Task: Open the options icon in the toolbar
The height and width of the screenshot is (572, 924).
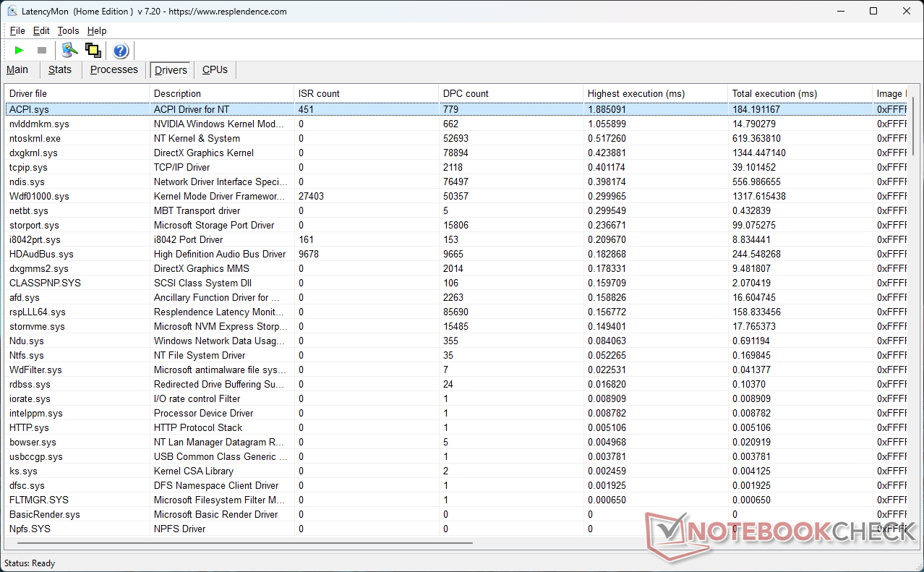Action: [x=69, y=50]
